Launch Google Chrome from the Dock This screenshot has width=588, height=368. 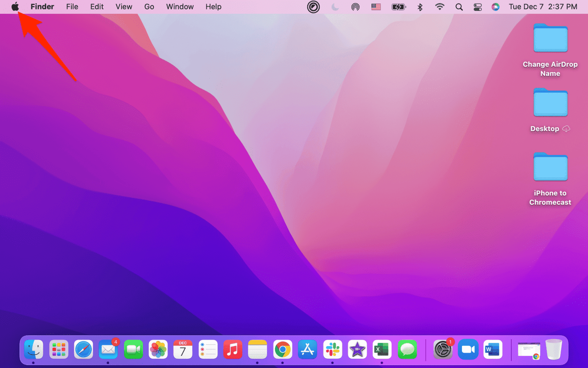pyautogui.click(x=283, y=349)
